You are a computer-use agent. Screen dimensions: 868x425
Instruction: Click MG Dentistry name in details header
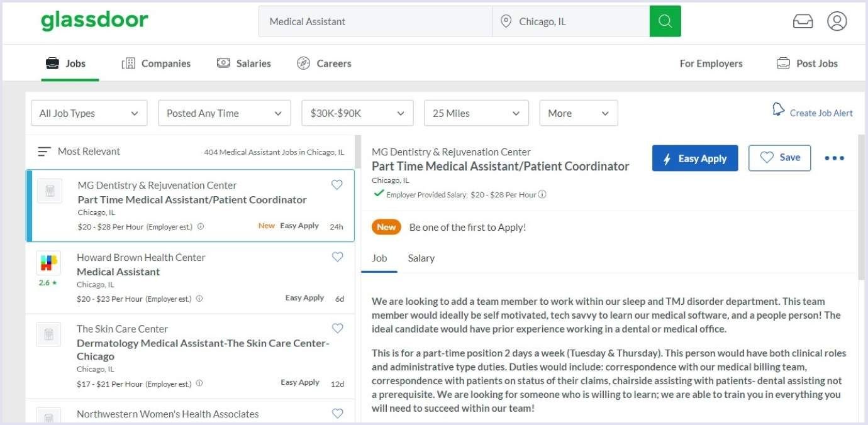451,152
